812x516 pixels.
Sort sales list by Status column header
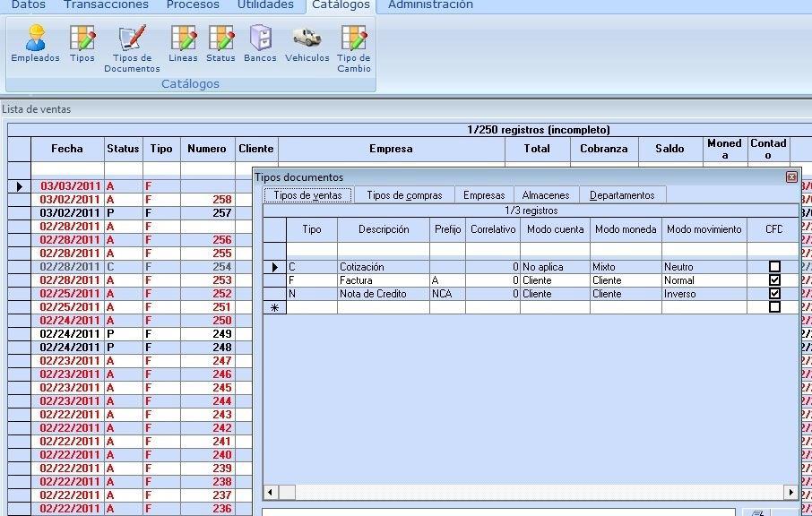(124, 149)
